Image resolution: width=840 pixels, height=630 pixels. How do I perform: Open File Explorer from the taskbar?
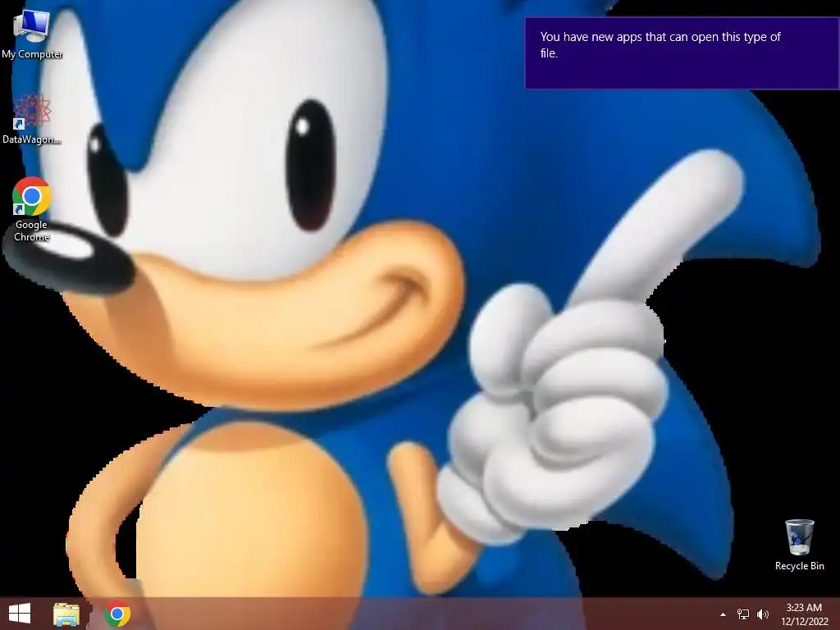point(66,614)
